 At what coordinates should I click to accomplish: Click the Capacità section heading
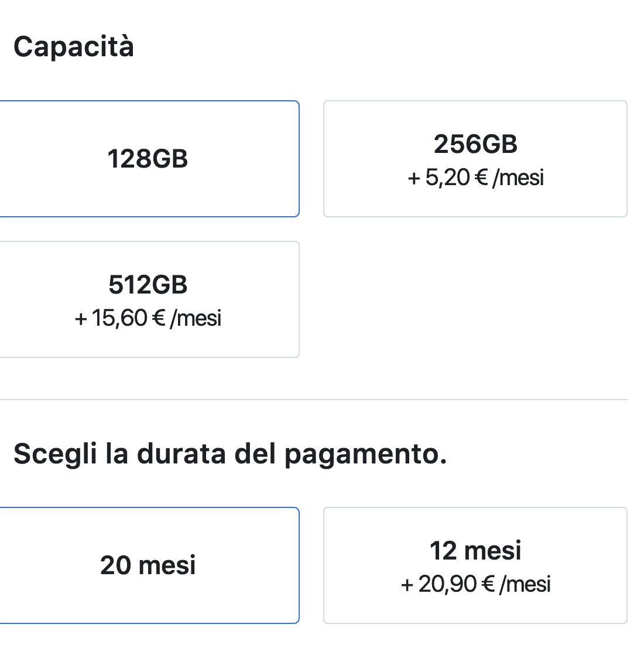click(74, 46)
